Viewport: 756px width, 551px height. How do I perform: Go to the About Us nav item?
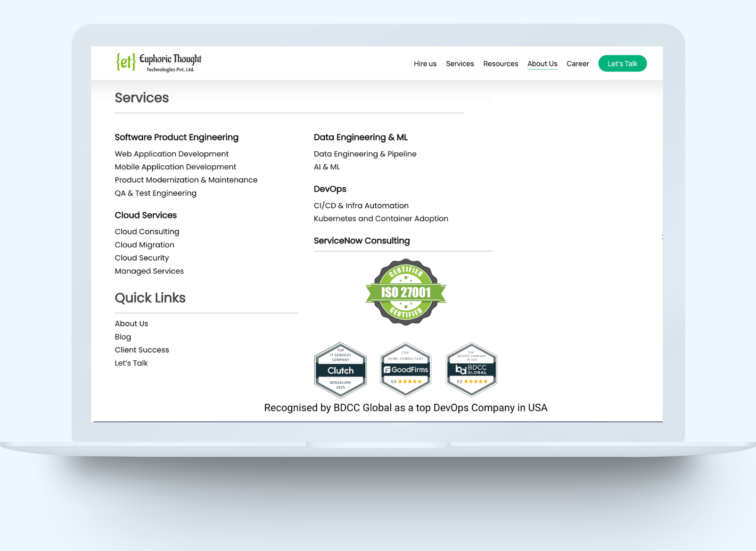coord(542,64)
